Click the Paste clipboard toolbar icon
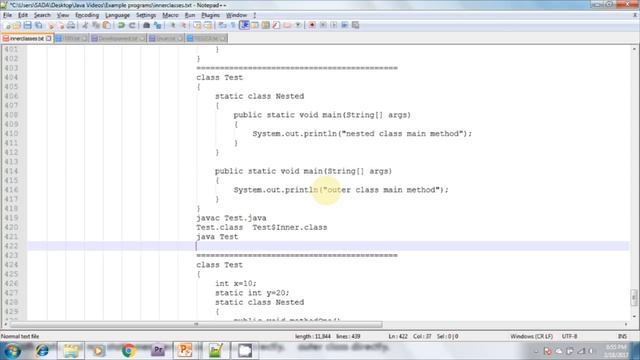The width and height of the screenshot is (640, 360). 107,25
